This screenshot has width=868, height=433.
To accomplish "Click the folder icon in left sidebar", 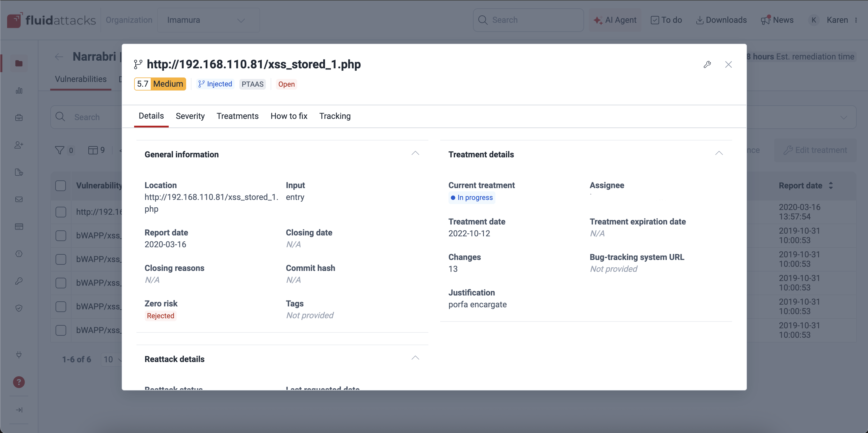I will pos(19,63).
